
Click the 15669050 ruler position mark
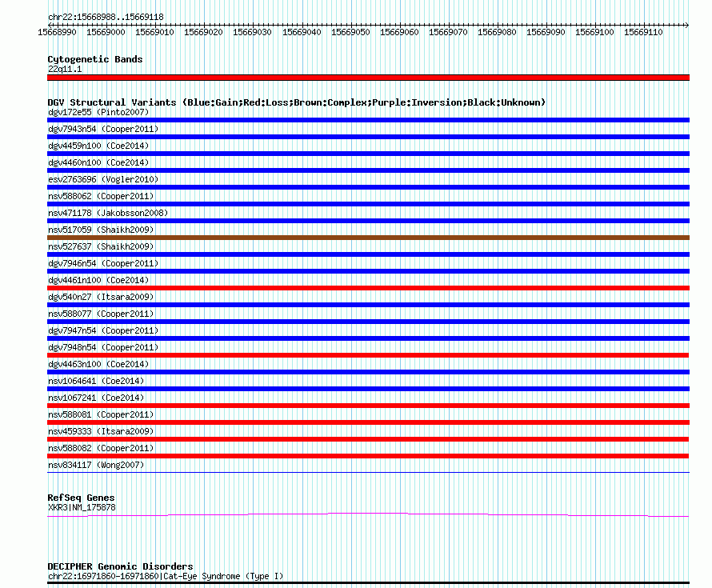[x=350, y=32]
